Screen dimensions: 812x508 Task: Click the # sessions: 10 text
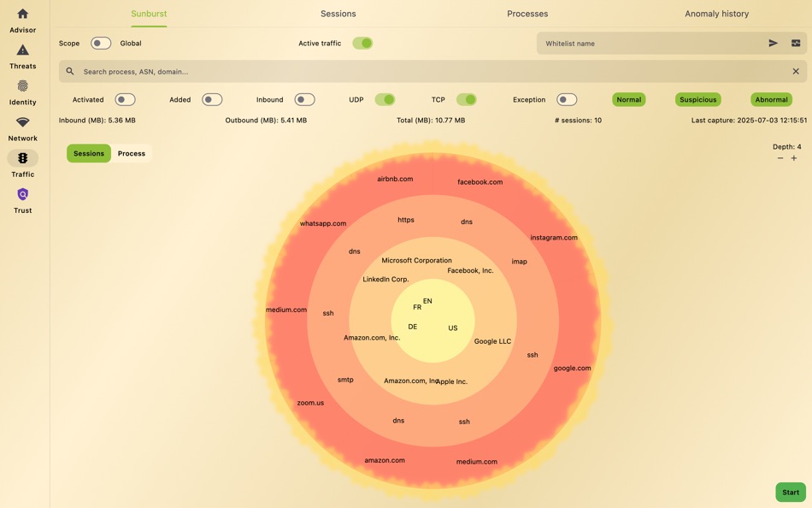coord(578,121)
